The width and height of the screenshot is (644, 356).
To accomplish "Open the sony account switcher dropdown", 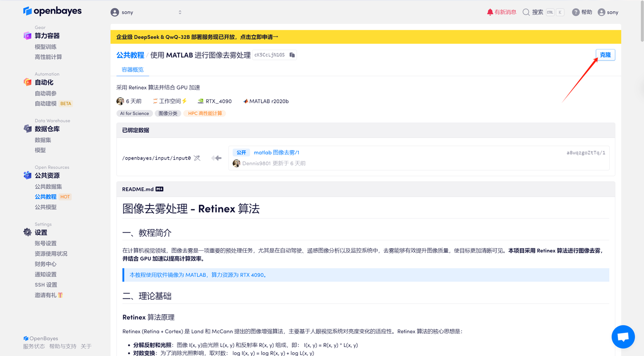I will 146,12.
